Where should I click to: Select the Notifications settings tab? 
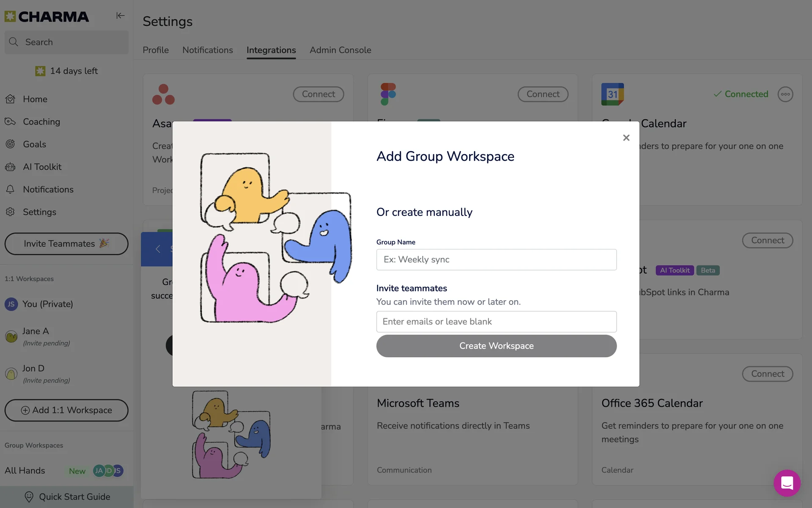[207, 50]
